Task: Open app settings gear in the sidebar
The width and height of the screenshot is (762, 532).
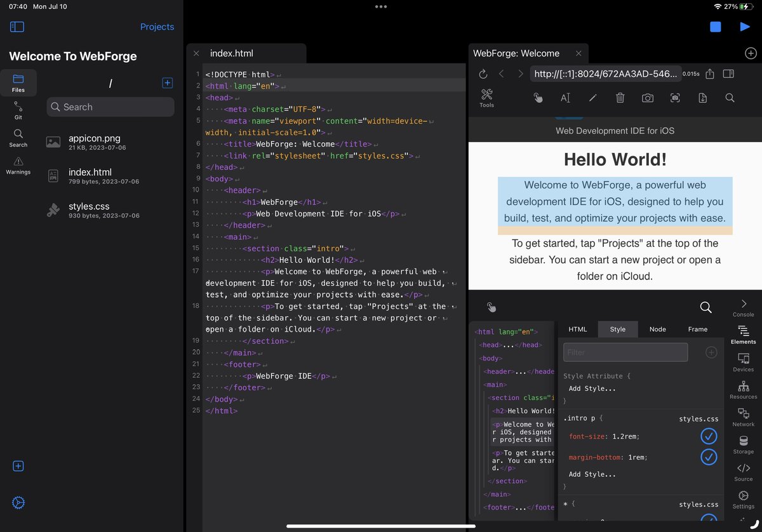Action: coord(18,503)
